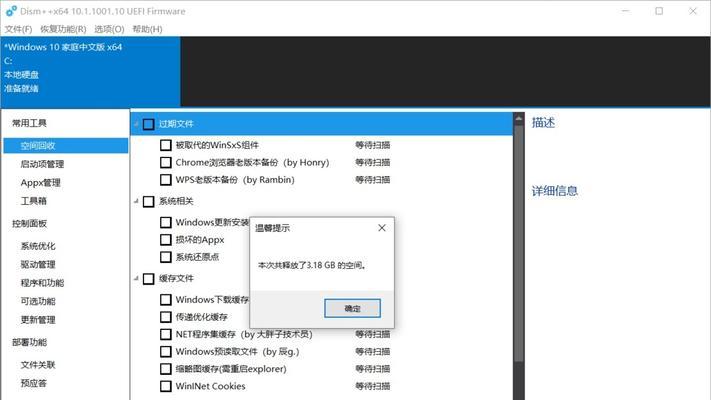
Task: Click 等待扫描 status of Chrome浏览器老版本备份
Action: click(x=373, y=162)
